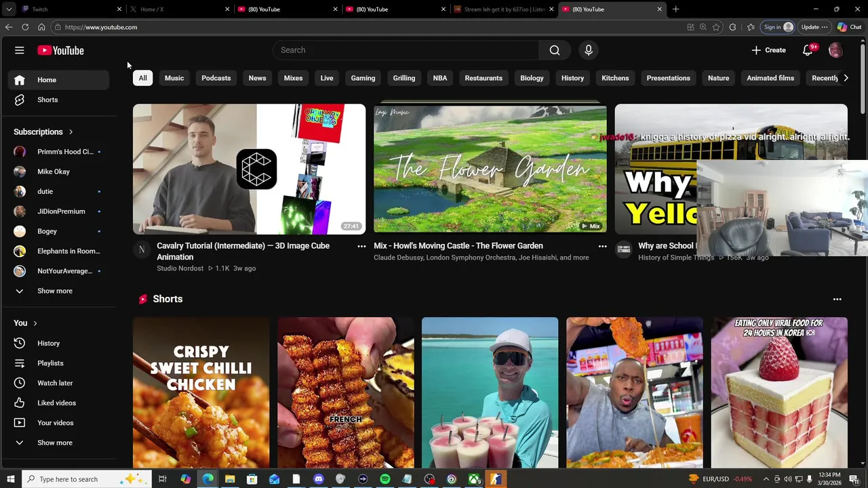Open the tab list dropdown in browser
The height and width of the screenshot is (488, 868).
pyautogui.click(x=9, y=9)
